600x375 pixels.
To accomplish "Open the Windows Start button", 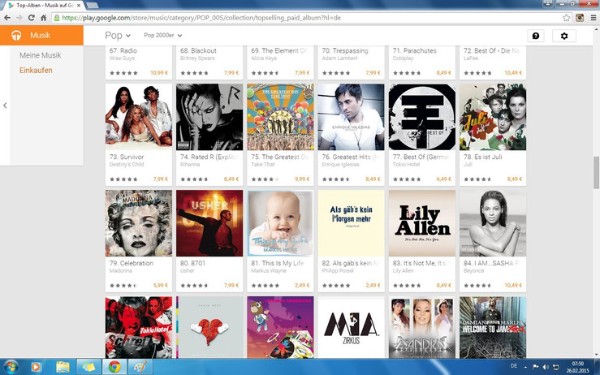I will (x=11, y=367).
